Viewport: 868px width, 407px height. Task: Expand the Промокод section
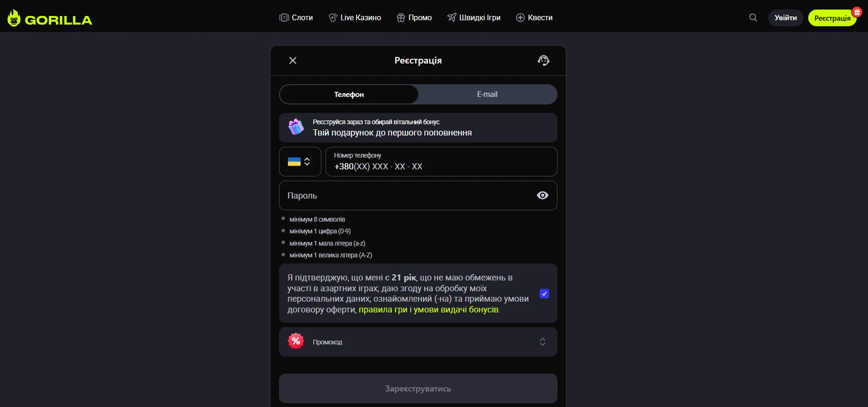coord(418,342)
